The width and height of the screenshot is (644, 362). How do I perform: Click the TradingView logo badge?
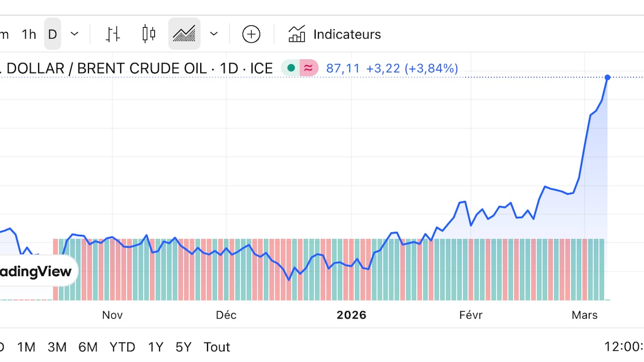36,271
